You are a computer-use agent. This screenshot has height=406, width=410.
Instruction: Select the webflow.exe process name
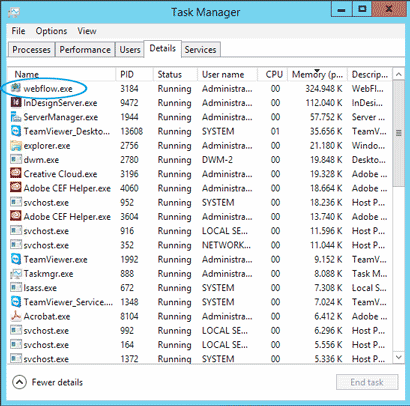(48, 89)
